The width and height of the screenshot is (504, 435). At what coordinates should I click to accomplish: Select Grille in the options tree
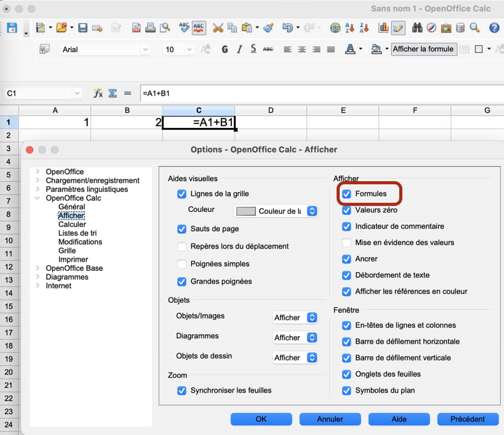coord(67,251)
